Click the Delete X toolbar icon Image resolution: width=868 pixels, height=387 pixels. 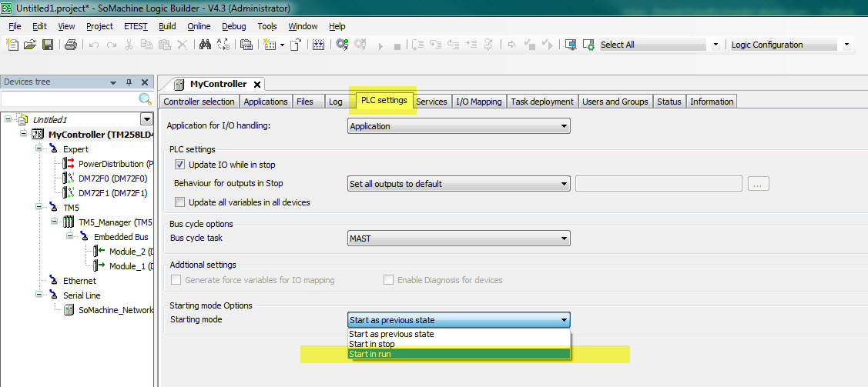[x=182, y=45]
